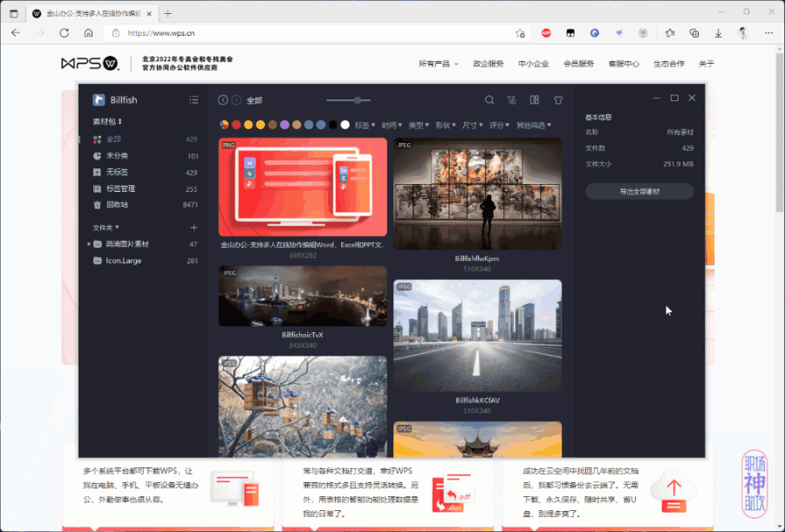Select the red WPS PNG thumbnail
Screen dimensions: 785x532
click(x=303, y=188)
